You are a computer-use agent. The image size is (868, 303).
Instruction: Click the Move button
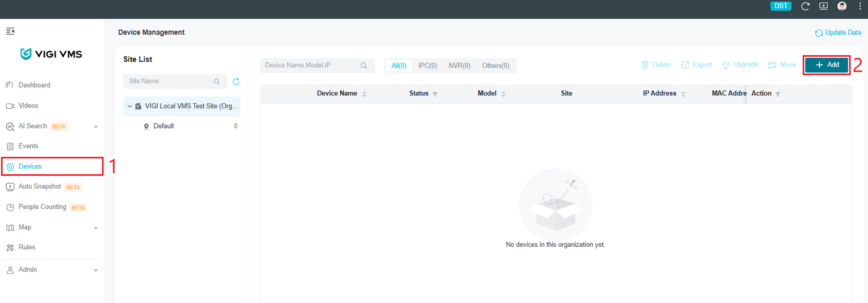pyautogui.click(x=782, y=64)
